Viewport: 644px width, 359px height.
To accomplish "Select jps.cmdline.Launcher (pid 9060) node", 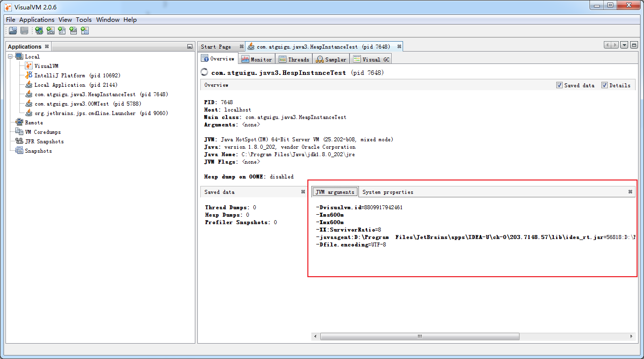I will coord(101,113).
